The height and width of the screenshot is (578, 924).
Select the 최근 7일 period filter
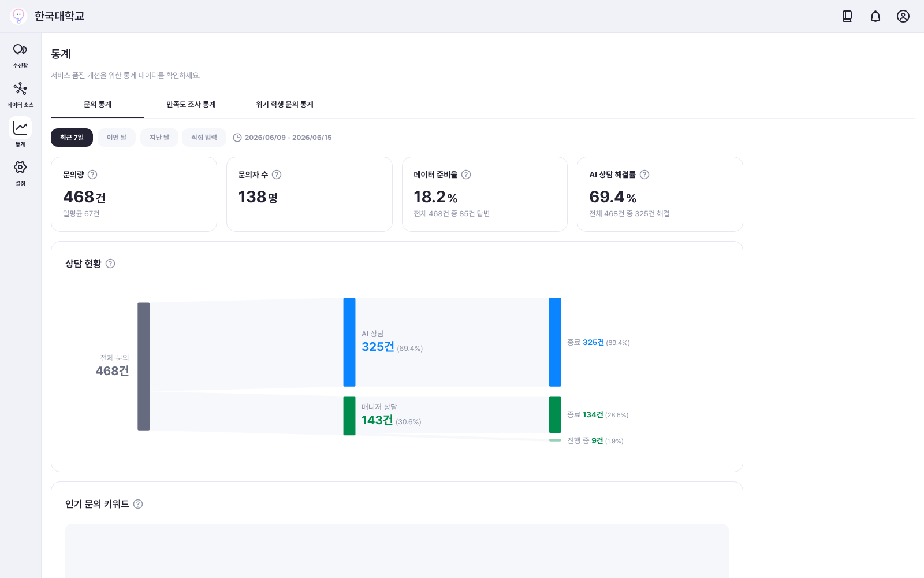[x=72, y=138]
